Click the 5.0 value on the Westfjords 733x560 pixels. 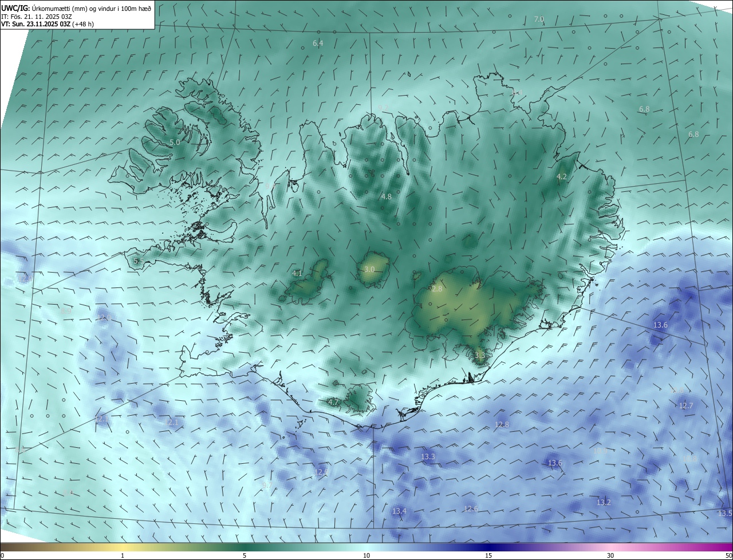[175, 142]
